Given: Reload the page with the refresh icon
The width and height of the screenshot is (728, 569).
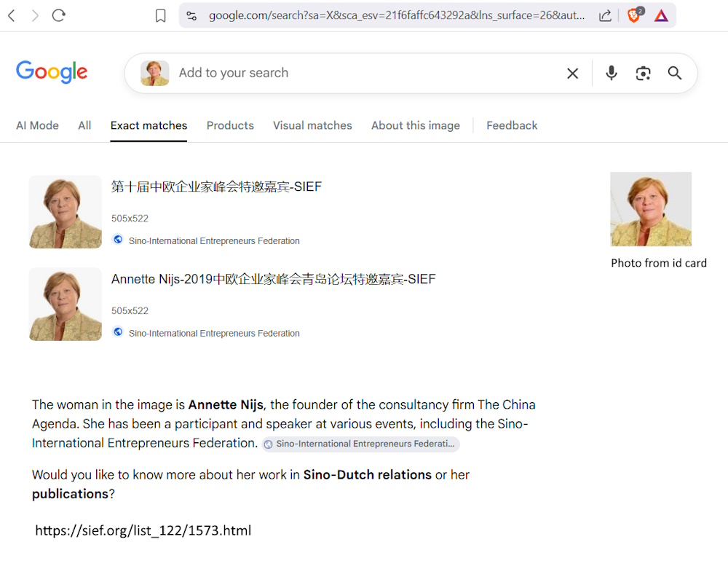Looking at the screenshot, I should click(x=59, y=15).
